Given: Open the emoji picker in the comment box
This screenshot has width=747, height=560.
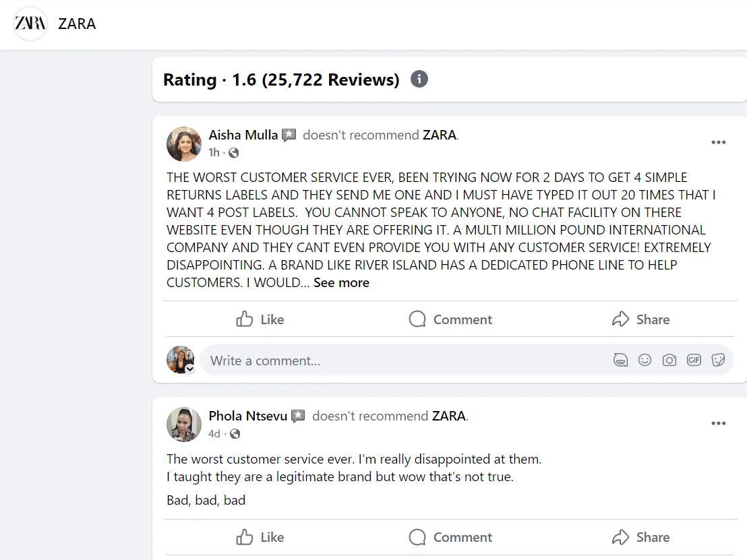Looking at the screenshot, I should click(x=645, y=360).
